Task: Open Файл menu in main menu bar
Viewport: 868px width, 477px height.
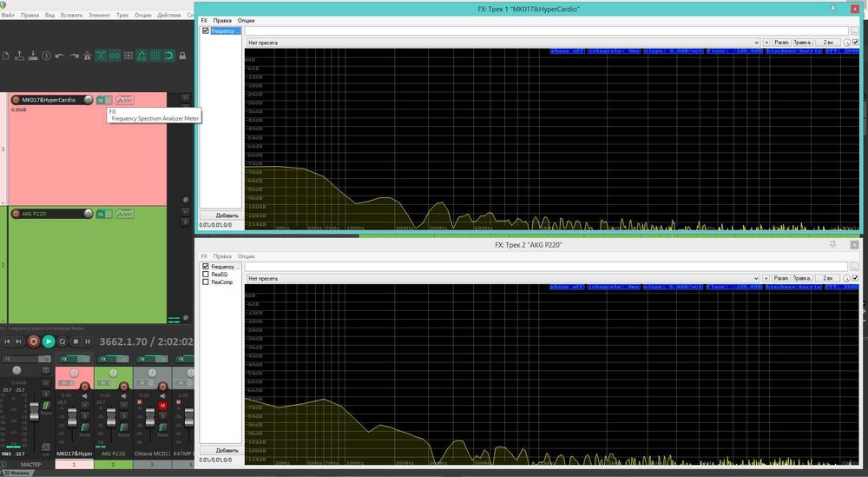Action: (8, 15)
